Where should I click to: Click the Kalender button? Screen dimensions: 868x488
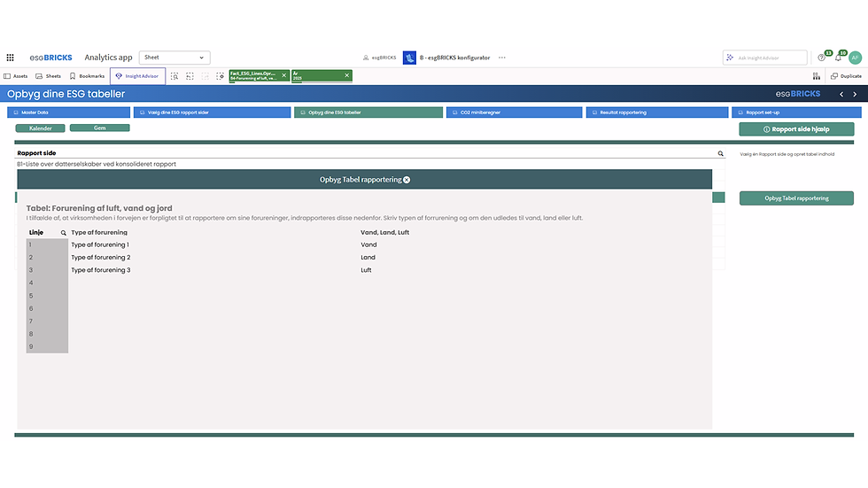tap(41, 128)
